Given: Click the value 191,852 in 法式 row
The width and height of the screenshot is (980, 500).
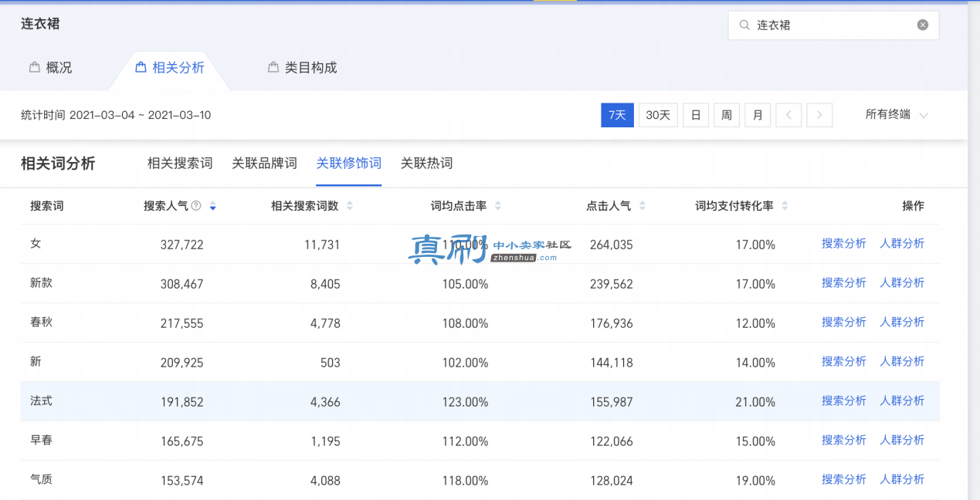Looking at the screenshot, I should pos(181,403).
